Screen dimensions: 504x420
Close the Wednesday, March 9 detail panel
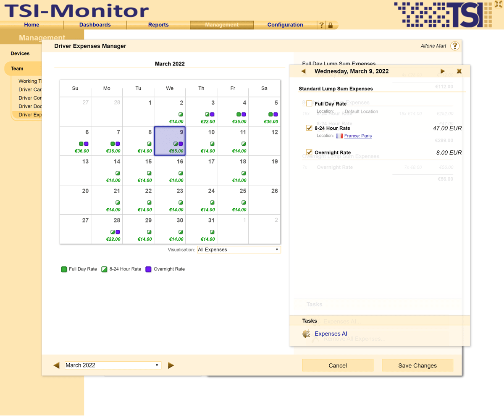(x=459, y=71)
